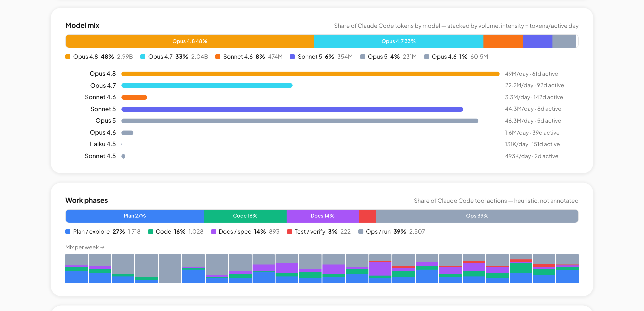The height and width of the screenshot is (311, 644).
Task: Click the Opus 4.7 cyan legend swatch
Action: coord(143,57)
